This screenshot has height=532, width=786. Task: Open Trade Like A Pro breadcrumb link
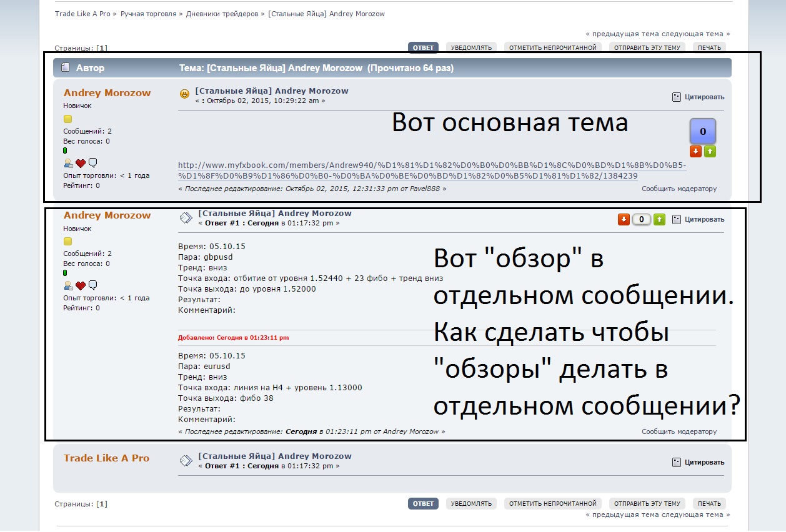(82, 14)
